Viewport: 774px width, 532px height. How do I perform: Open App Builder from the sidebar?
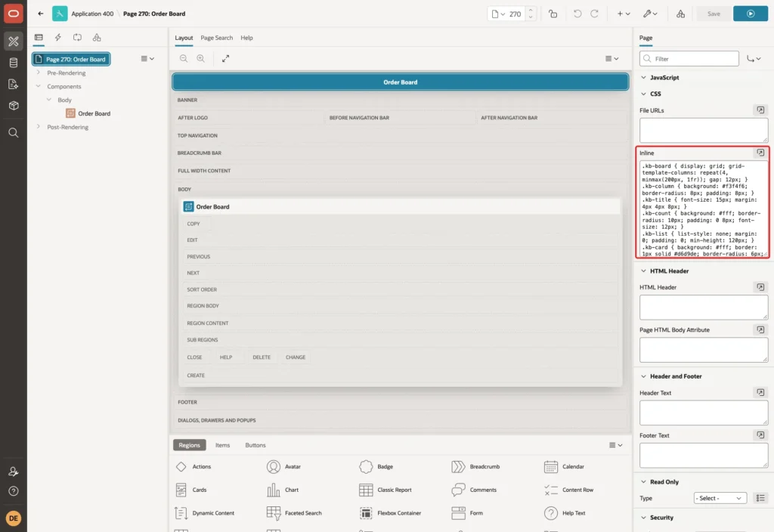14,42
